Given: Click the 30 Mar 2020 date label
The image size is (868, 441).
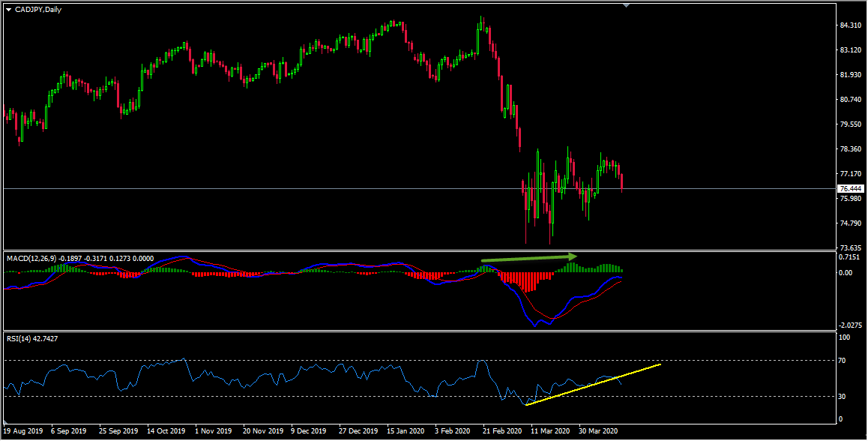Looking at the screenshot, I should 598,430.
